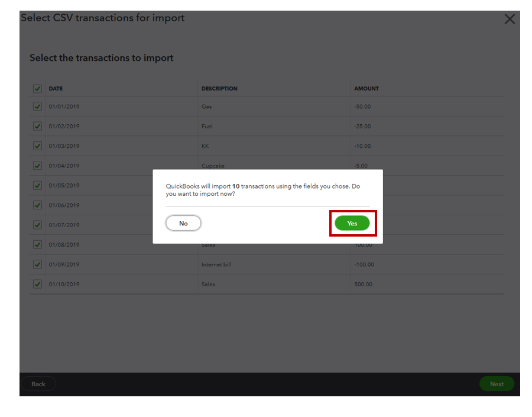Proceed with the Next button
The image size is (532, 417).
497,384
